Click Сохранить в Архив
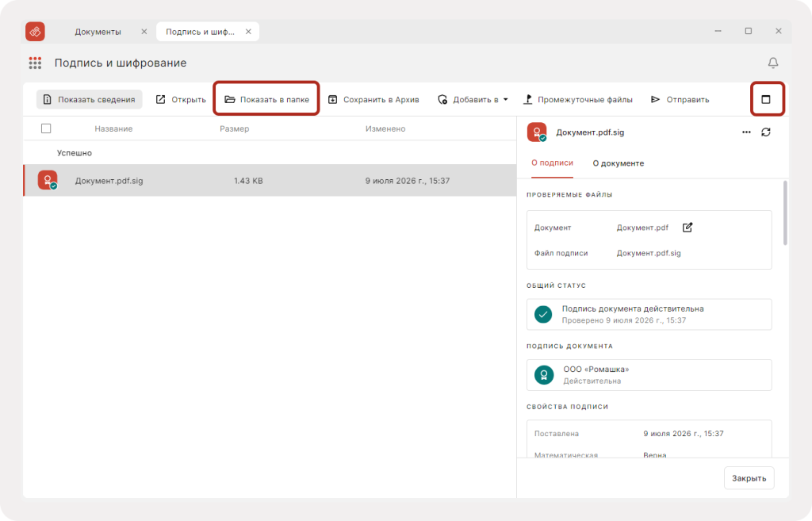This screenshot has width=812, height=521. 373,99
